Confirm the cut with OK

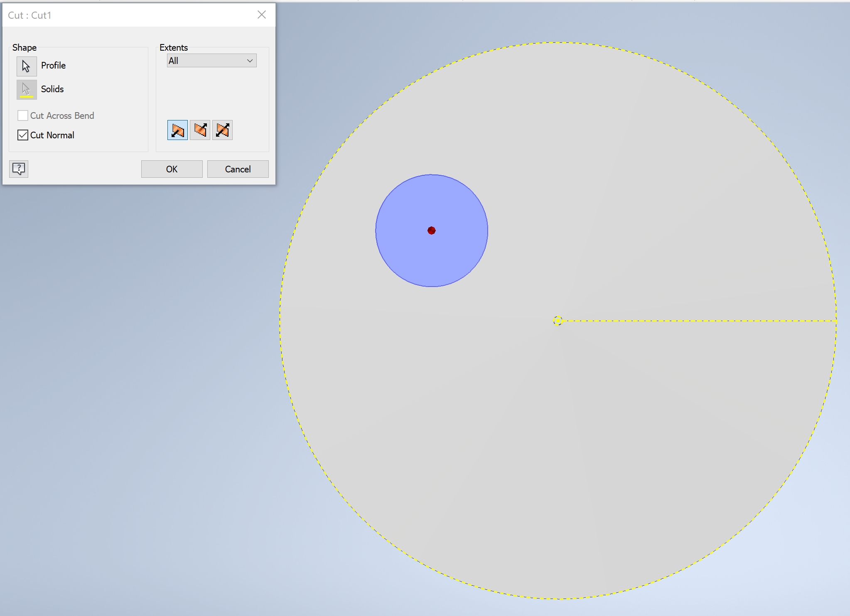point(171,169)
